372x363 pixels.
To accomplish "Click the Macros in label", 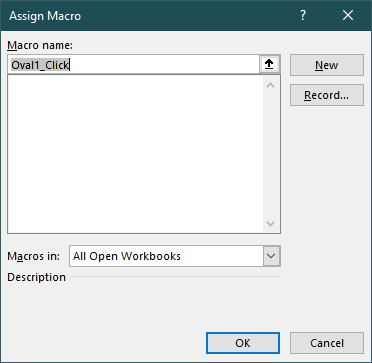I will [x=33, y=256].
